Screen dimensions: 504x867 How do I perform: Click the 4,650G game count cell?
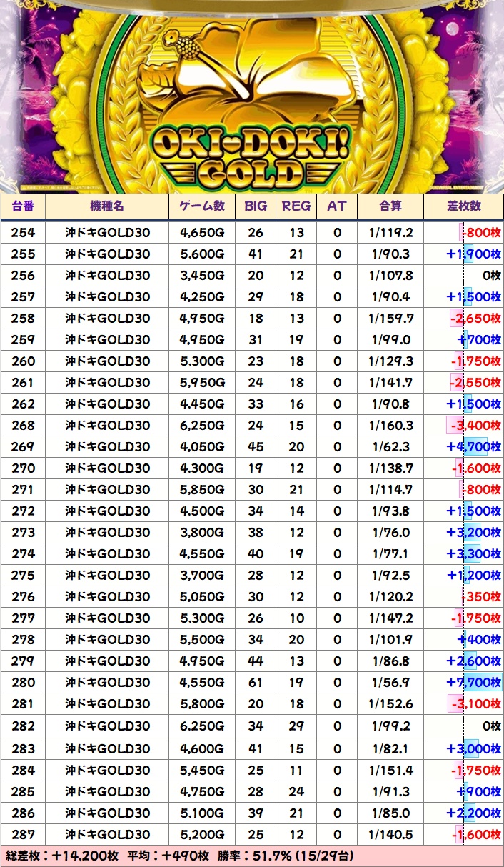point(202,233)
